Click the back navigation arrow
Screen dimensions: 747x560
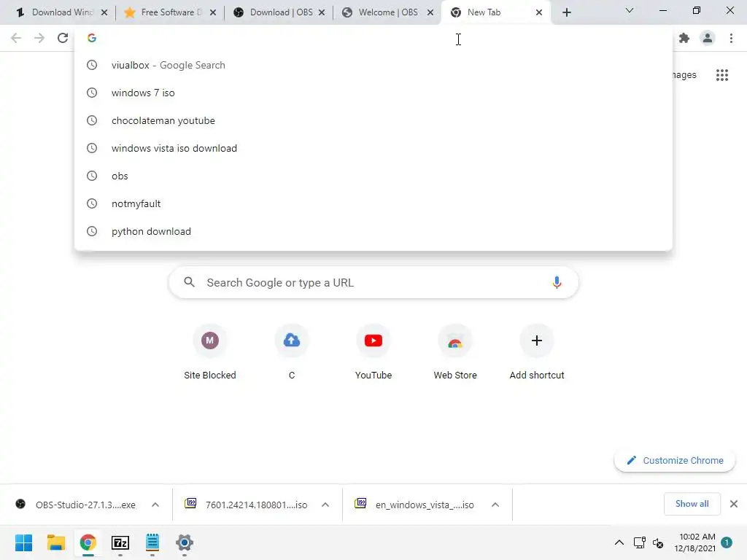pyautogui.click(x=16, y=38)
